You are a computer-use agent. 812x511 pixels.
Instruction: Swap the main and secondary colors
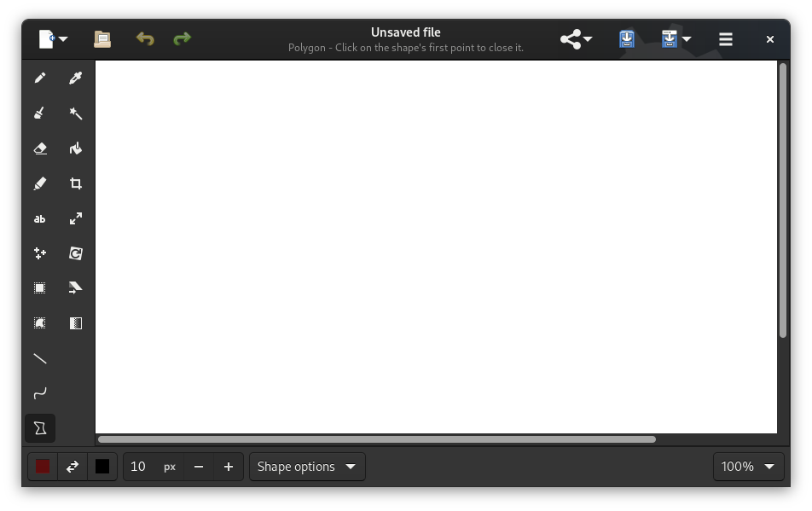(x=72, y=467)
